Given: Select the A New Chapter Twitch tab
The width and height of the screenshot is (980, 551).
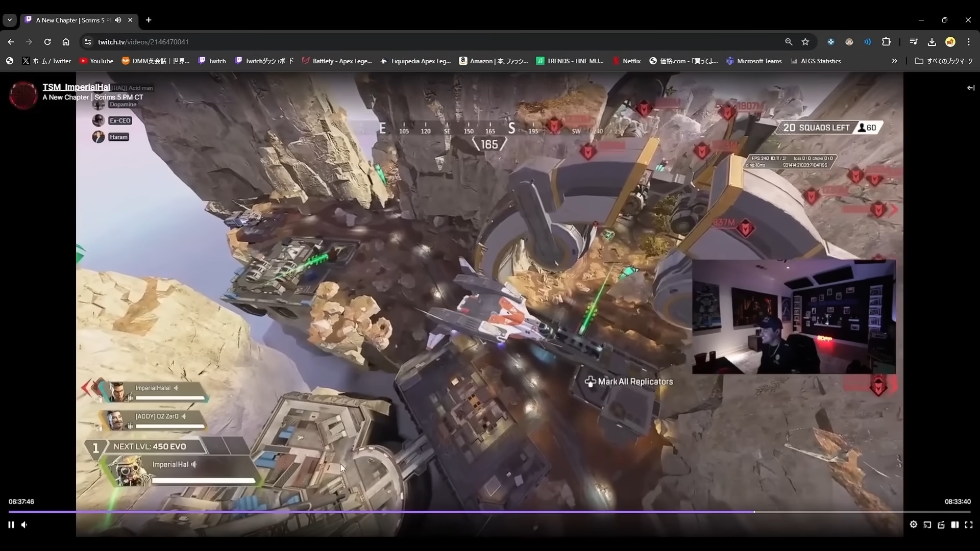Looking at the screenshot, I should (71, 20).
